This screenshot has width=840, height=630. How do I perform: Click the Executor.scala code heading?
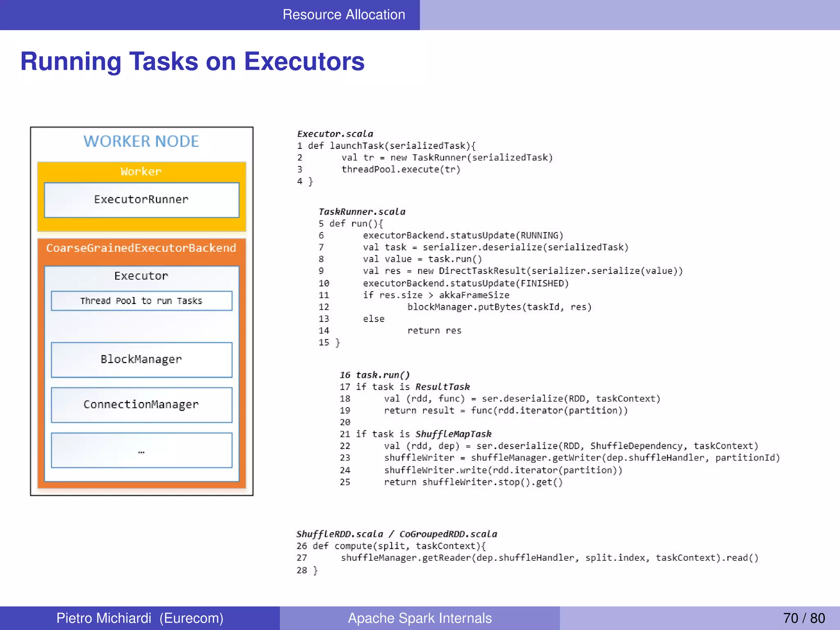pyautogui.click(x=335, y=134)
